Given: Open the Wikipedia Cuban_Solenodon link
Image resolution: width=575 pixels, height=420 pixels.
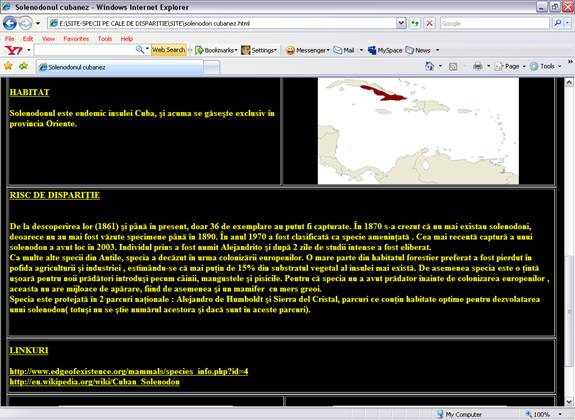Looking at the screenshot, I should pos(95,382).
